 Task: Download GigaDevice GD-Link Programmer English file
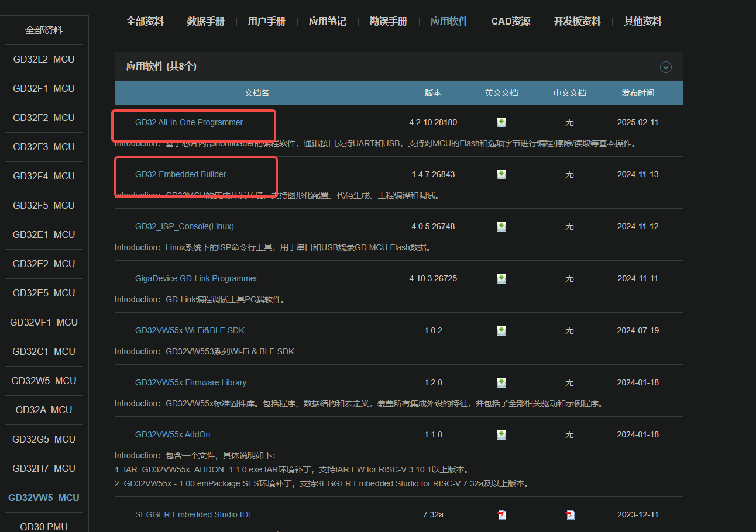tap(501, 279)
